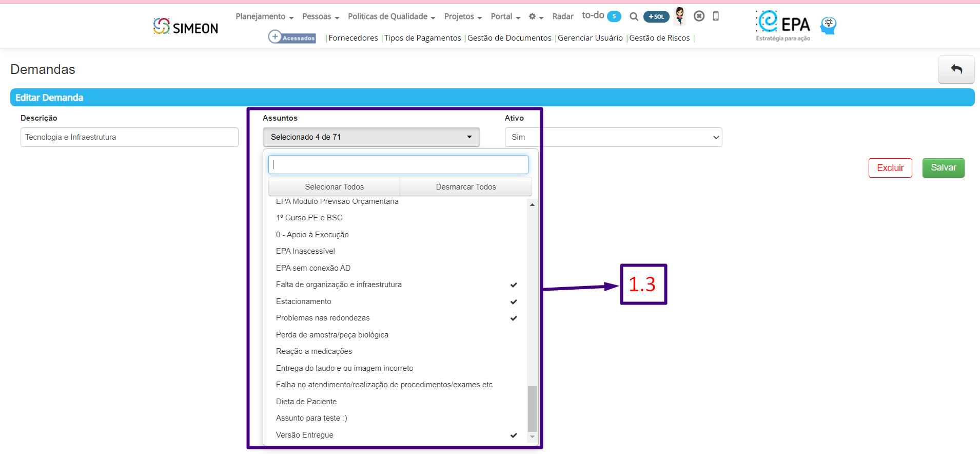Click the circled X logout icon
This screenshot has width=980, height=454.
pos(699,16)
